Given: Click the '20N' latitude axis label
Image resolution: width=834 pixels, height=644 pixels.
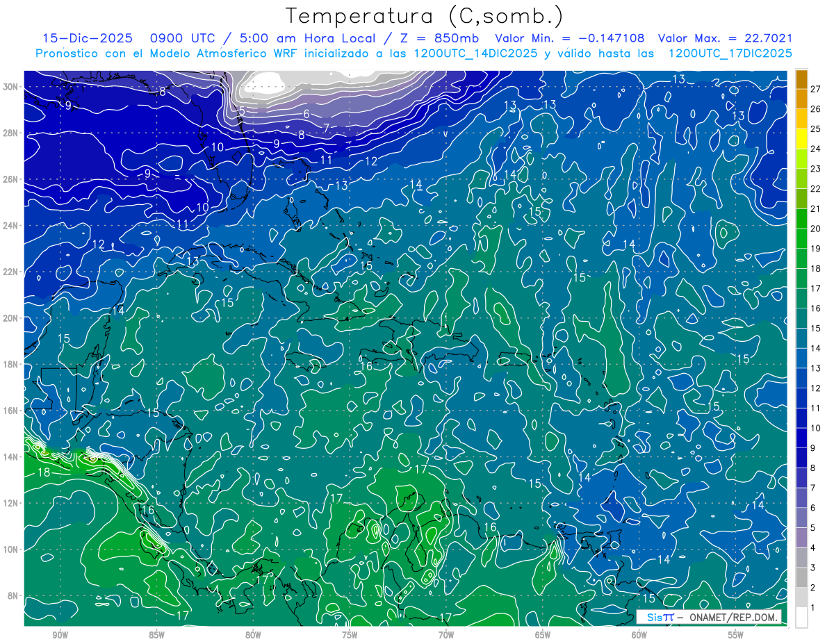Looking at the screenshot, I should 12,318.
